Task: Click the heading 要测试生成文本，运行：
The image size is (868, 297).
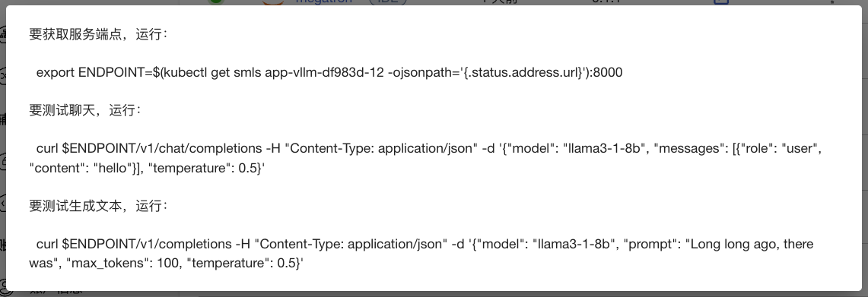Action: [97, 207]
